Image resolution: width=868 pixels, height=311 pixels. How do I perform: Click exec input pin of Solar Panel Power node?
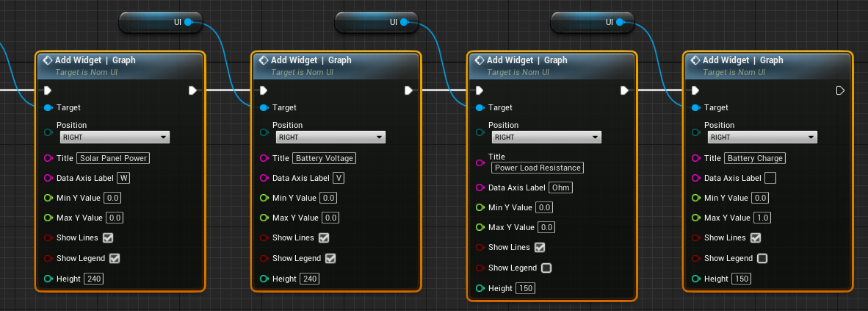tap(48, 90)
